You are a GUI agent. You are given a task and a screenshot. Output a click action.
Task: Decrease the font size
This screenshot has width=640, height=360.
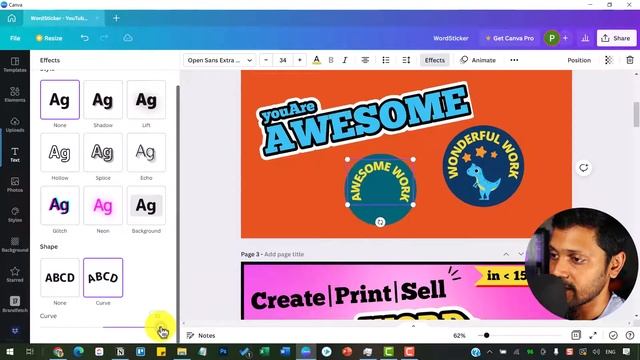coord(266,60)
